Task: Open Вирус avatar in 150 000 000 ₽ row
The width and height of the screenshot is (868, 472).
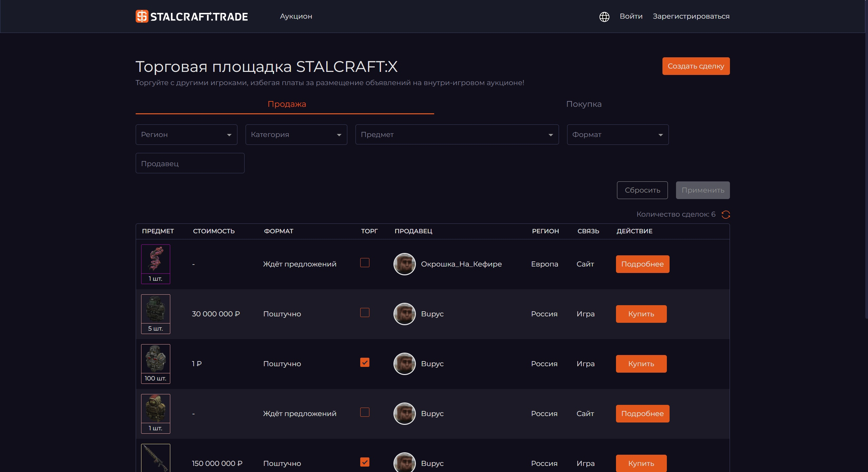Action: [404, 462]
